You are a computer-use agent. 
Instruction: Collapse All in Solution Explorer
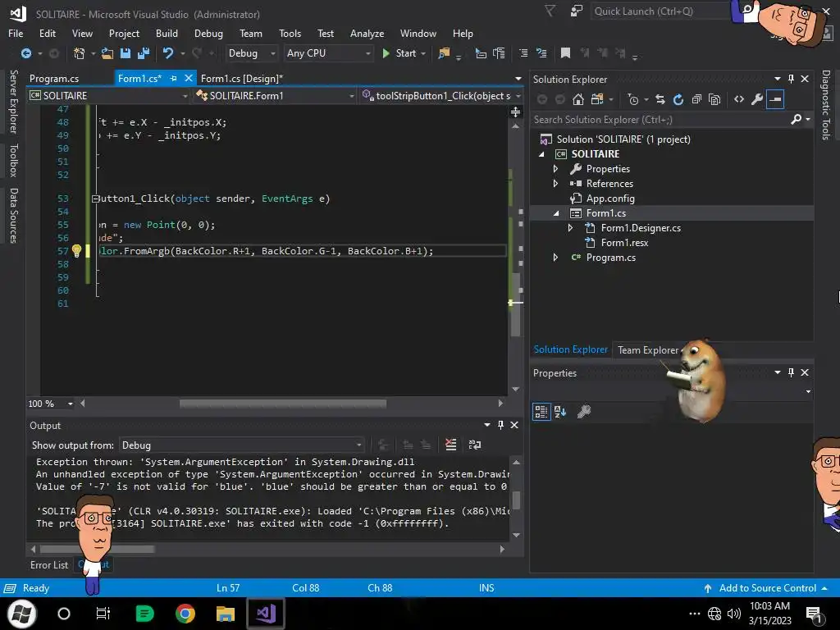pos(696,99)
